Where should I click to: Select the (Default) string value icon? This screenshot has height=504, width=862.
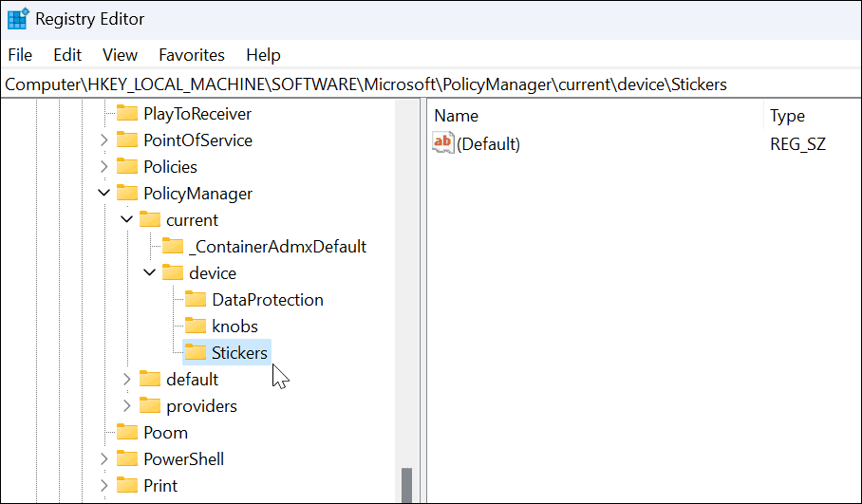click(443, 144)
